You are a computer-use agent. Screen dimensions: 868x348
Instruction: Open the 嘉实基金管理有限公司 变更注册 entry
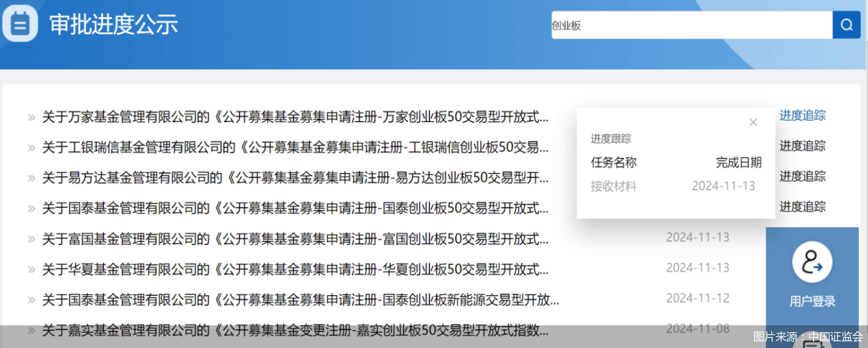295,331
